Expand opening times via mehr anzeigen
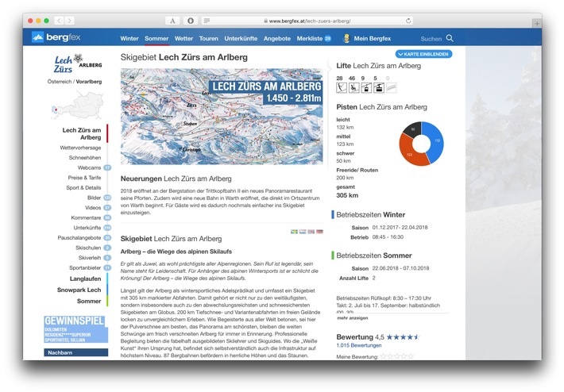The width and height of the screenshot is (564, 392). [353, 318]
